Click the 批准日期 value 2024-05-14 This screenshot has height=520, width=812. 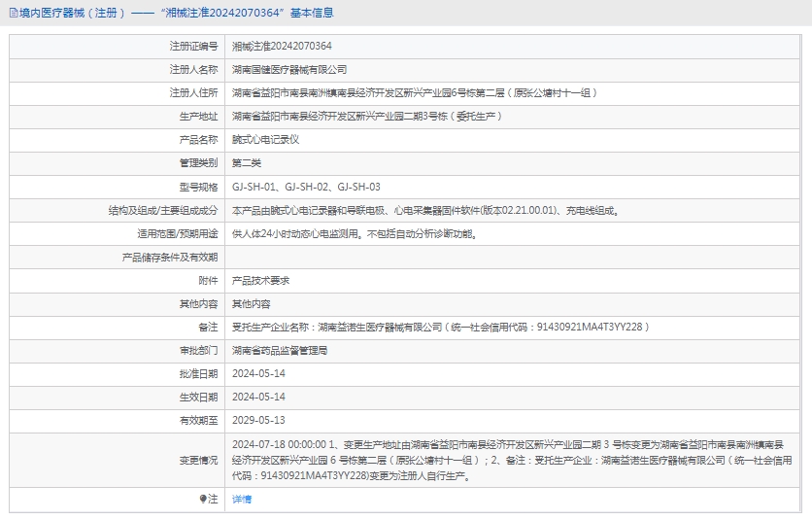[x=258, y=373]
